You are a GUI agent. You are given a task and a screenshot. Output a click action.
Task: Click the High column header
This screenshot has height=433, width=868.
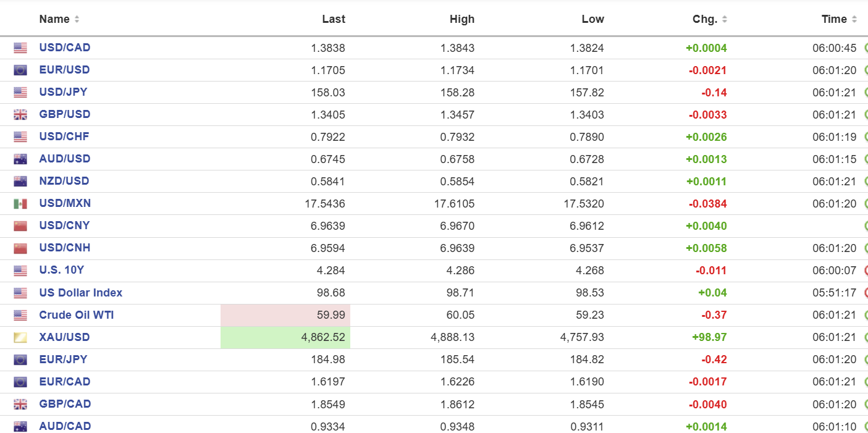[x=461, y=19]
